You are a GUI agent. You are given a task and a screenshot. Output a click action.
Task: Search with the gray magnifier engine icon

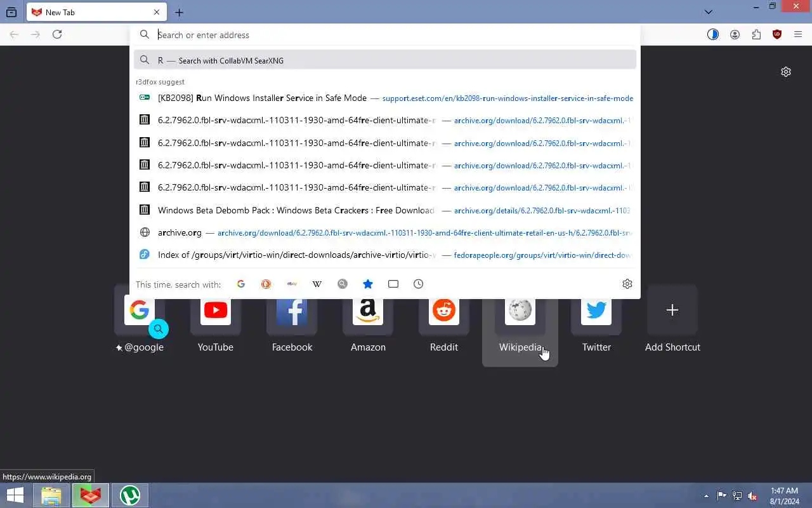pos(343,284)
